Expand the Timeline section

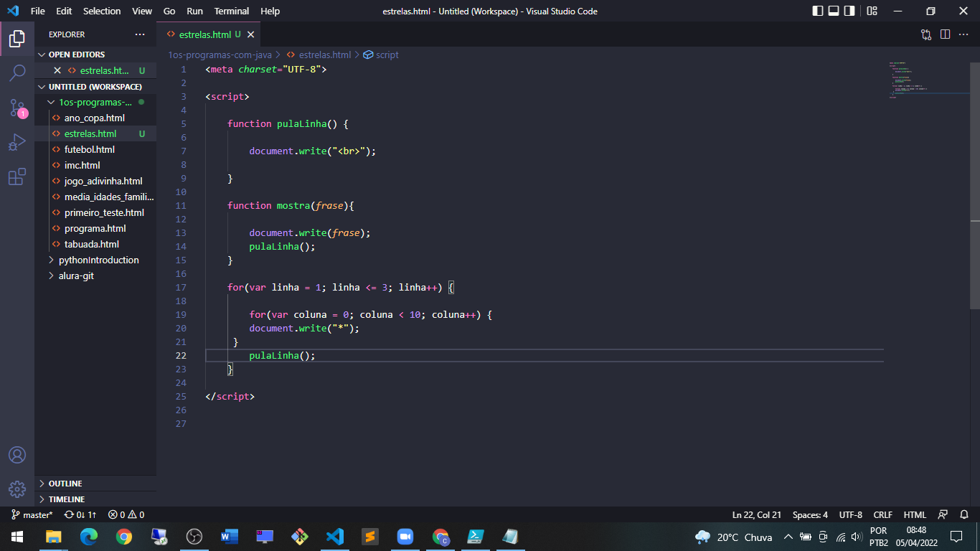(95, 499)
